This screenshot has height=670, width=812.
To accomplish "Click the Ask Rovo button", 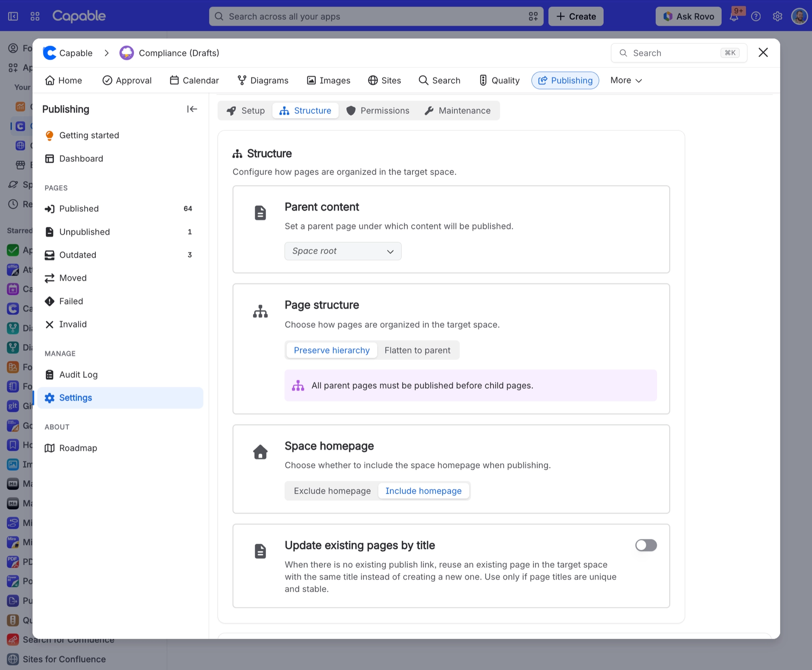I will (688, 17).
